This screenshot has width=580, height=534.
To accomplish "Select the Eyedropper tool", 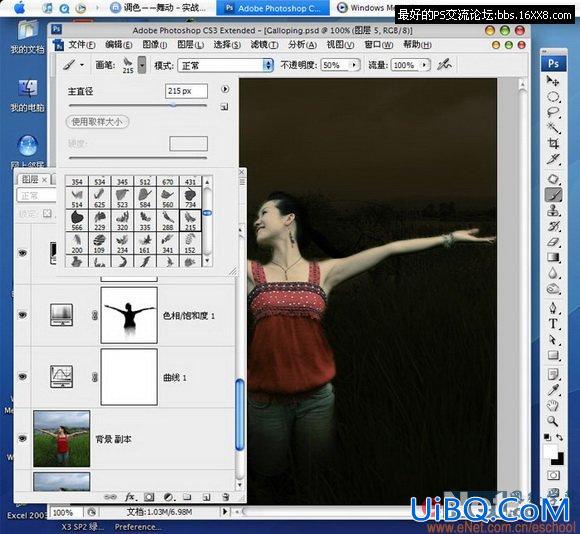I will tap(553, 390).
